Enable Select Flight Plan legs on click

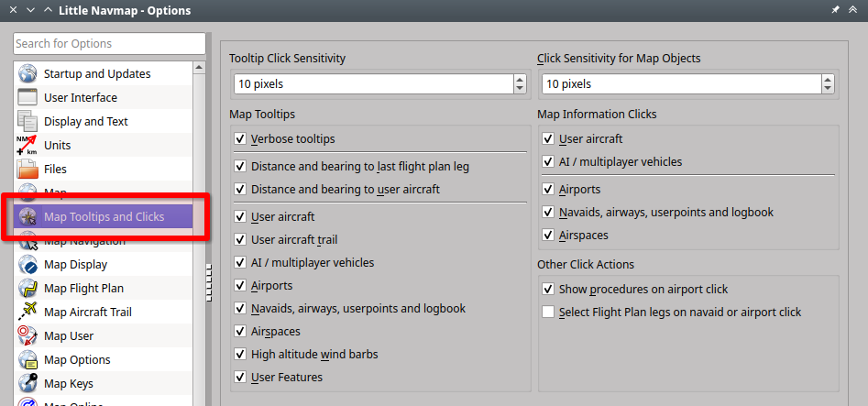click(548, 312)
